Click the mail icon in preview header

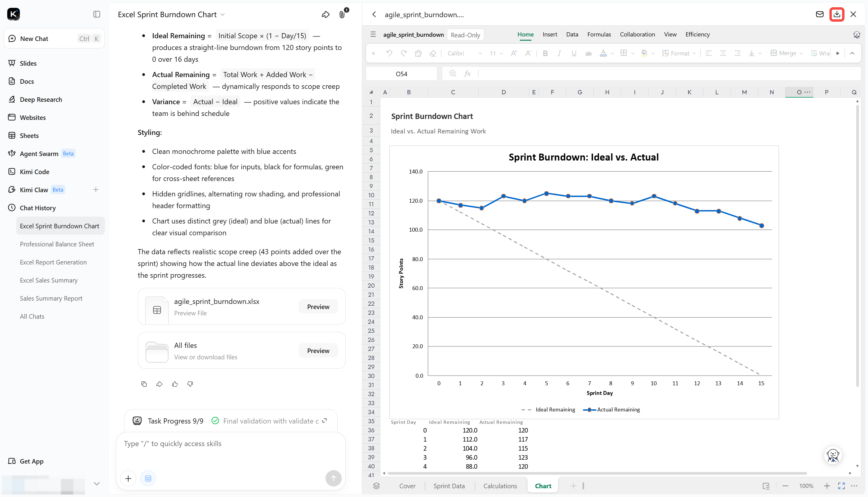tap(820, 14)
